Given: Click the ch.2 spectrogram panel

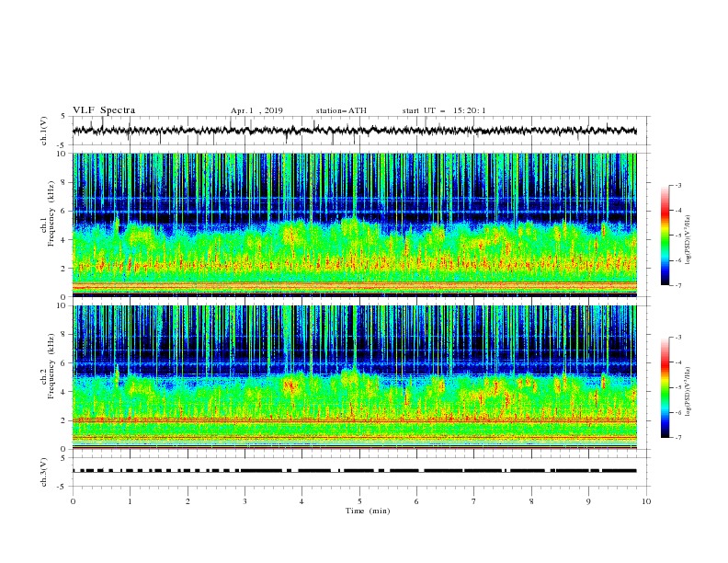Looking at the screenshot, I should pyautogui.click(x=355, y=377).
